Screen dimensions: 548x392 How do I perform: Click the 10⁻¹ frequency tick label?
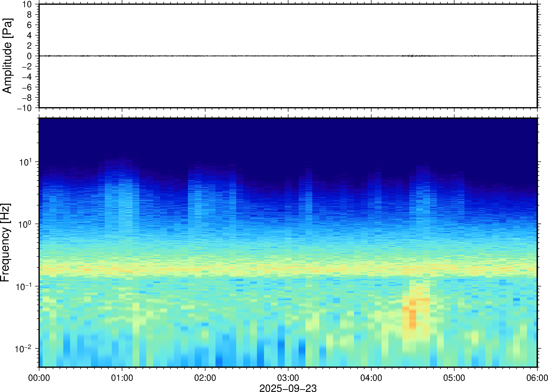24,287
